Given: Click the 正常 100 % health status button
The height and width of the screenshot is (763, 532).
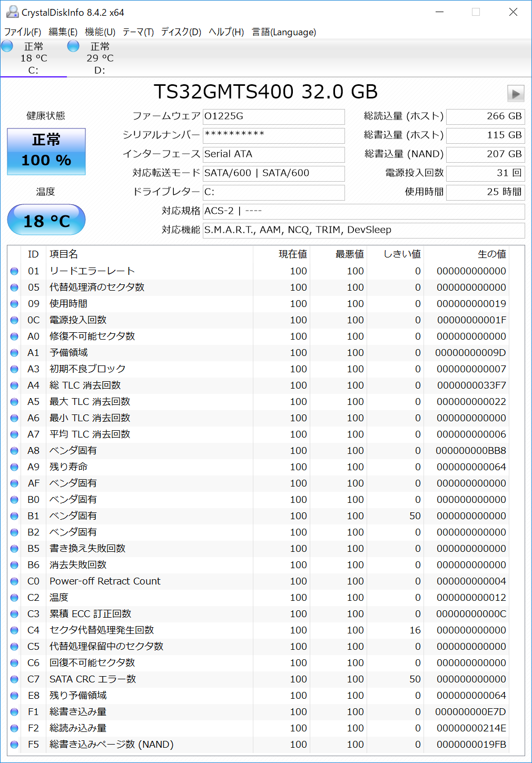Looking at the screenshot, I should point(46,151).
